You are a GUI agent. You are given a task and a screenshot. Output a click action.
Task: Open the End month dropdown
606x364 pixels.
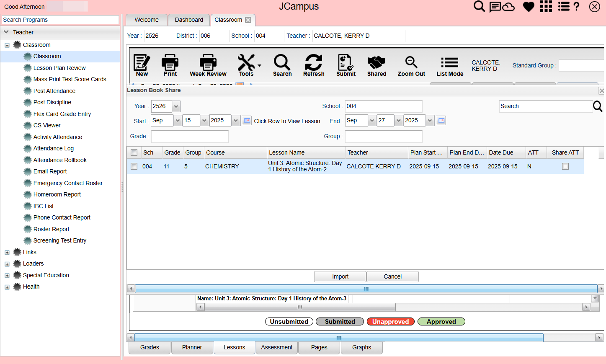372,121
